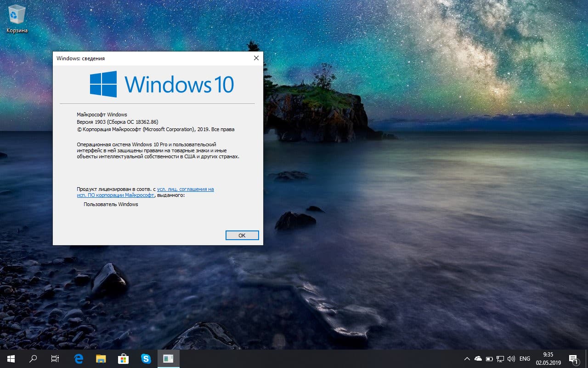Screen dimensions: 588x368
Task: Open the volume slider from the tray
Action: click(x=511, y=358)
